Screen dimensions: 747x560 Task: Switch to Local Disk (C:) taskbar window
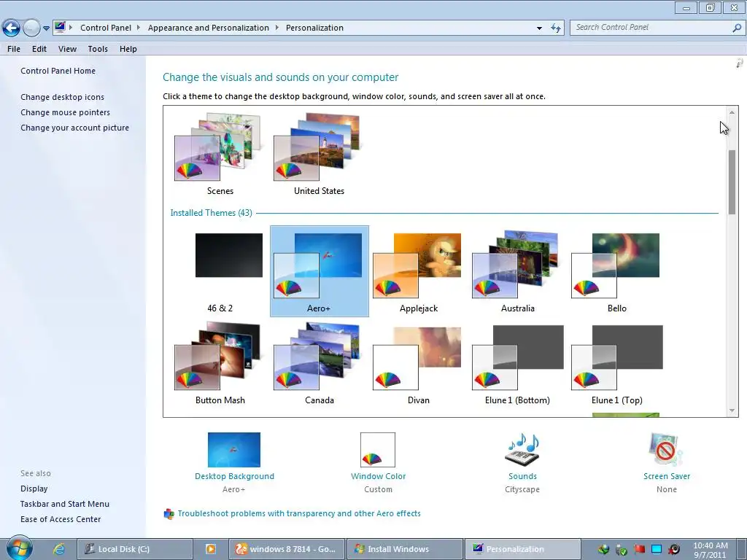coord(135,549)
